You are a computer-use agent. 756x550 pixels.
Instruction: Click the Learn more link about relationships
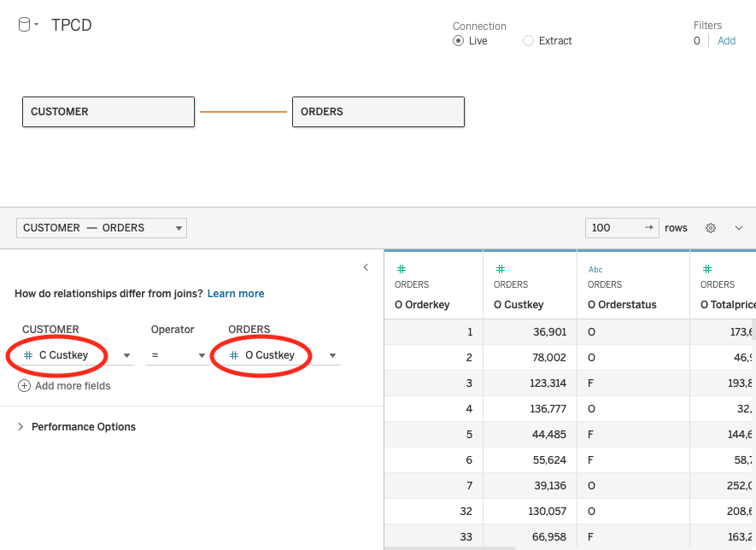236,293
